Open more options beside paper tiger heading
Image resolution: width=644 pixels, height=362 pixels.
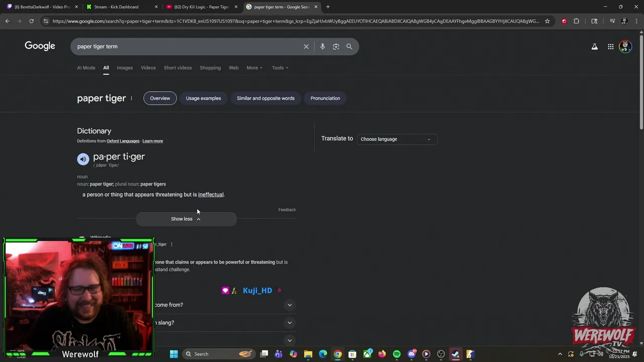coord(131,98)
